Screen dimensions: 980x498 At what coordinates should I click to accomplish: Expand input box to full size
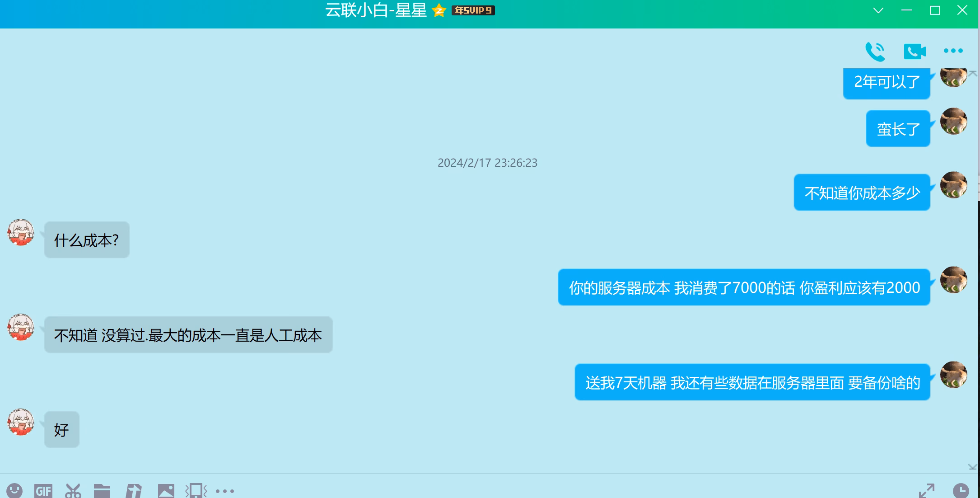(926, 491)
